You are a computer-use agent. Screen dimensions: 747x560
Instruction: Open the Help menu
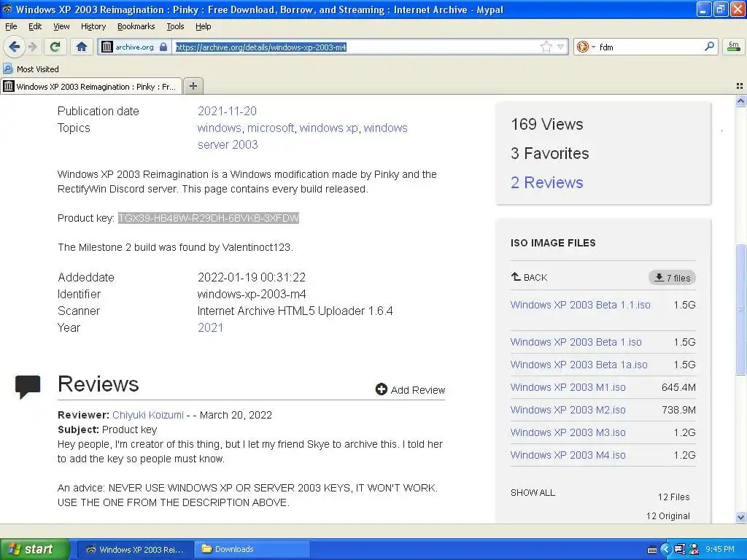(203, 26)
